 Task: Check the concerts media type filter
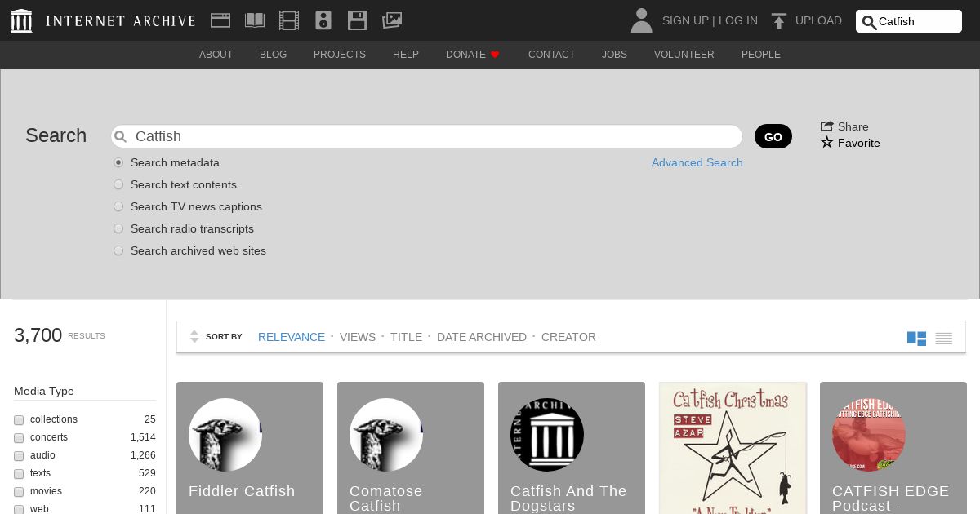[x=19, y=438]
